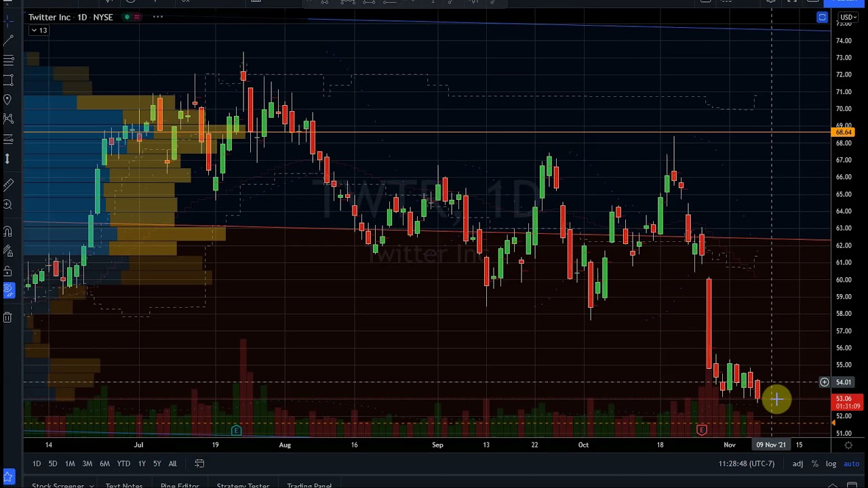Open the chart patterns tool
Screen dimensions: 868x488
click(x=8, y=119)
